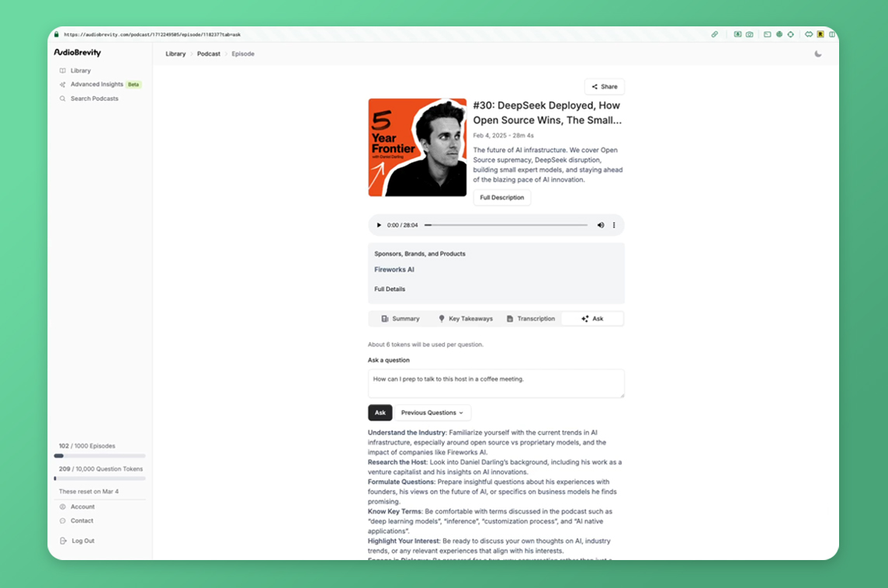Image resolution: width=888 pixels, height=588 pixels.
Task: Click the Advanced Insights sparkle icon
Action: 62,85
